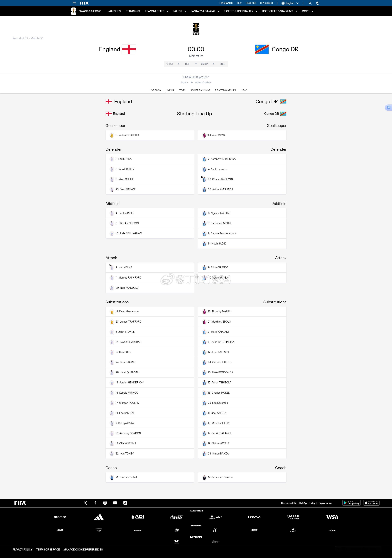Expand the Teams & Stats menu
The height and width of the screenshot is (558, 392).
click(157, 11)
